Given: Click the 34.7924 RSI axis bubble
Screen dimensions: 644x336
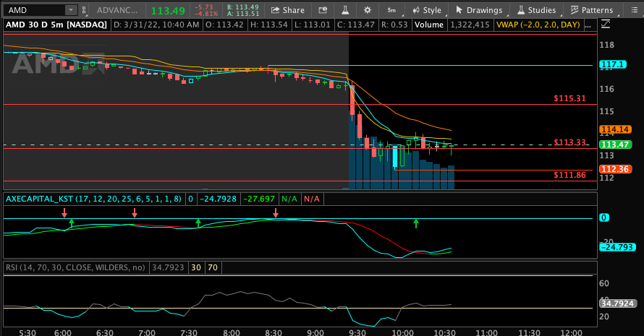Looking at the screenshot, I should click(x=617, y=303).
